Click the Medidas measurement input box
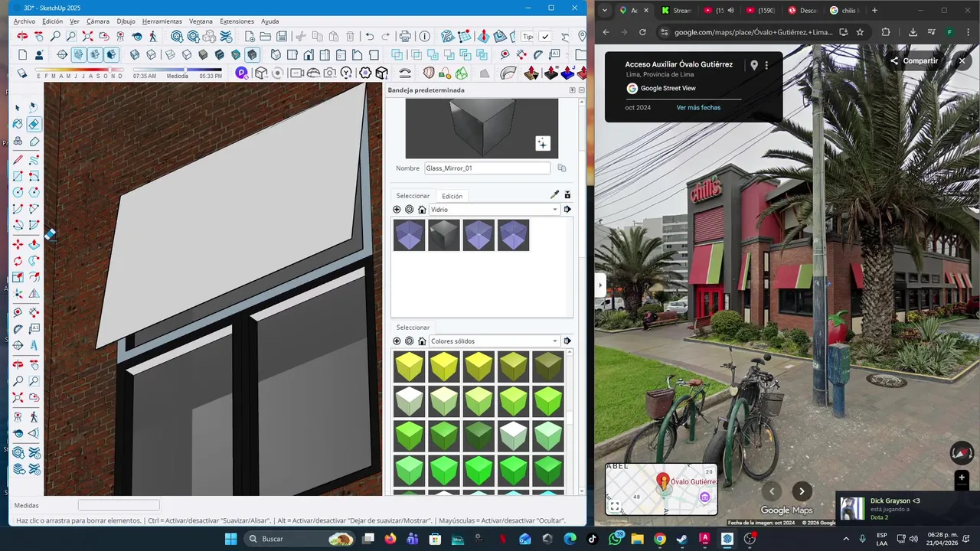Viewport: 980px width, 551px height. pos(119,505)
